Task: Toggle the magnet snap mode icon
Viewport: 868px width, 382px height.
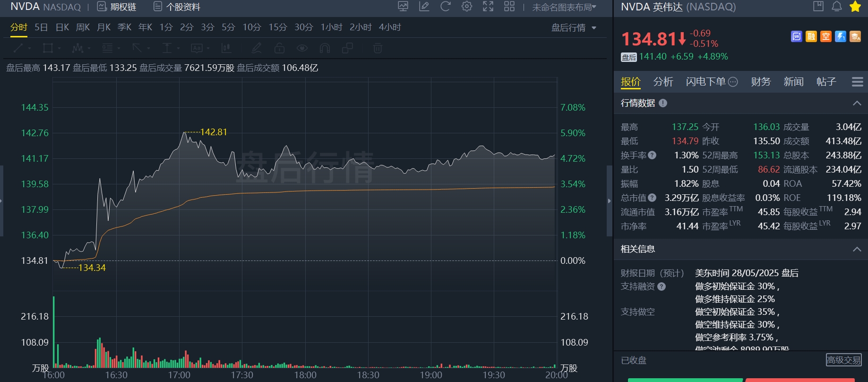Action: click(325, 48)
